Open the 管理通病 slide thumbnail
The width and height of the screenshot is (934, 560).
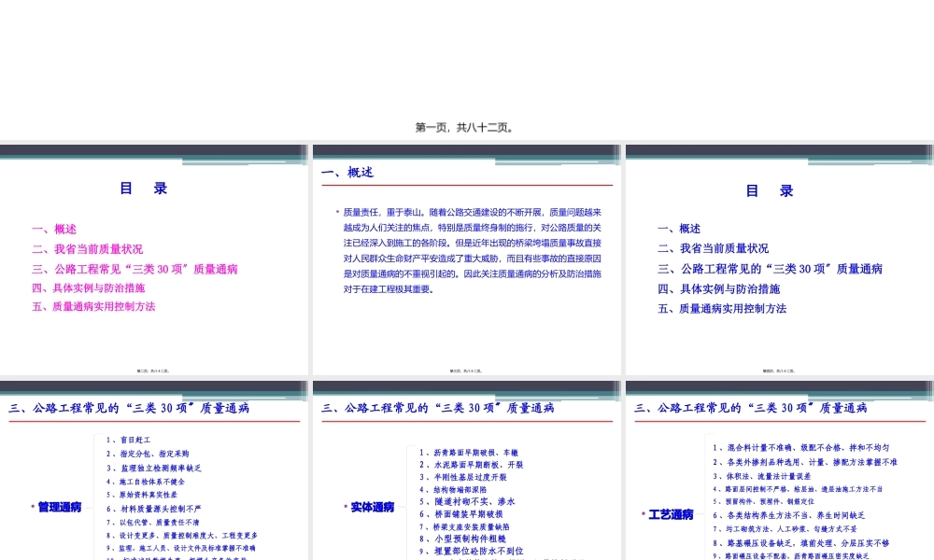click(x=154, y=470)
